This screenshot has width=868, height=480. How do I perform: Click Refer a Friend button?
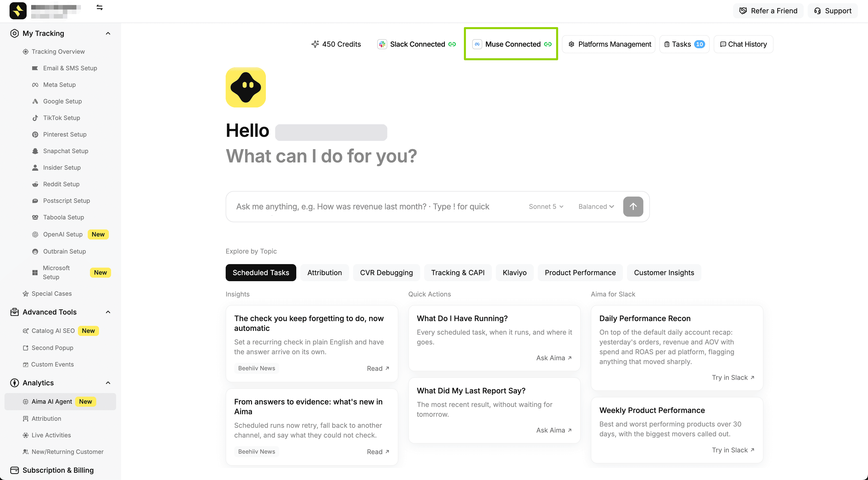click(768, 11)
